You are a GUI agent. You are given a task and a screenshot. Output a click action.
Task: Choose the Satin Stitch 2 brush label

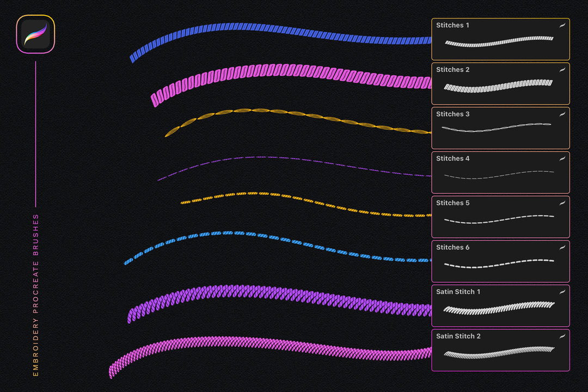tap(458, 336)
